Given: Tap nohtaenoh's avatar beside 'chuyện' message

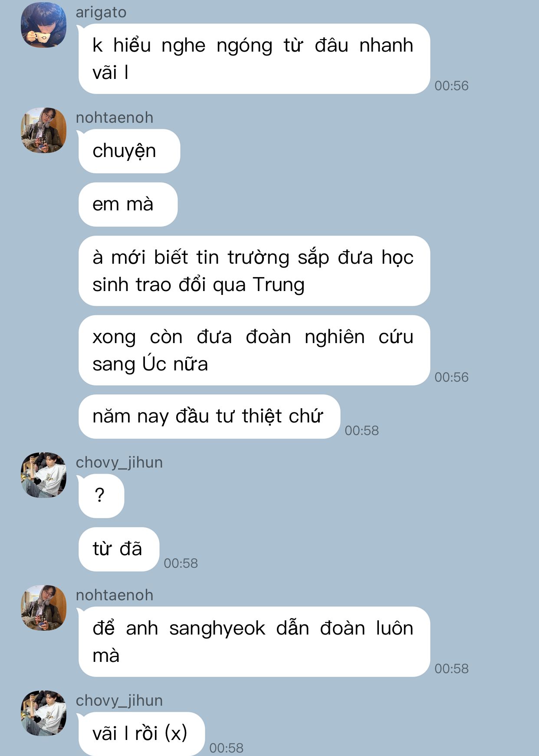Looking at the screenshot, I should 43,130.
